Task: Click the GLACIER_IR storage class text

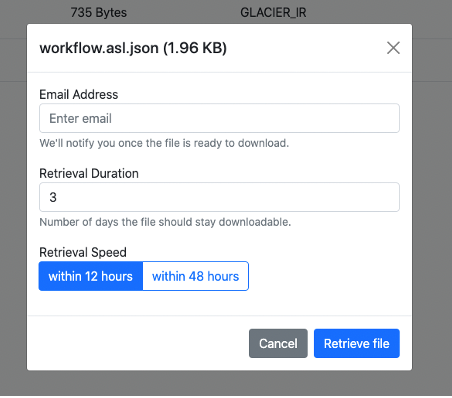Action: [x=273, y=13]
